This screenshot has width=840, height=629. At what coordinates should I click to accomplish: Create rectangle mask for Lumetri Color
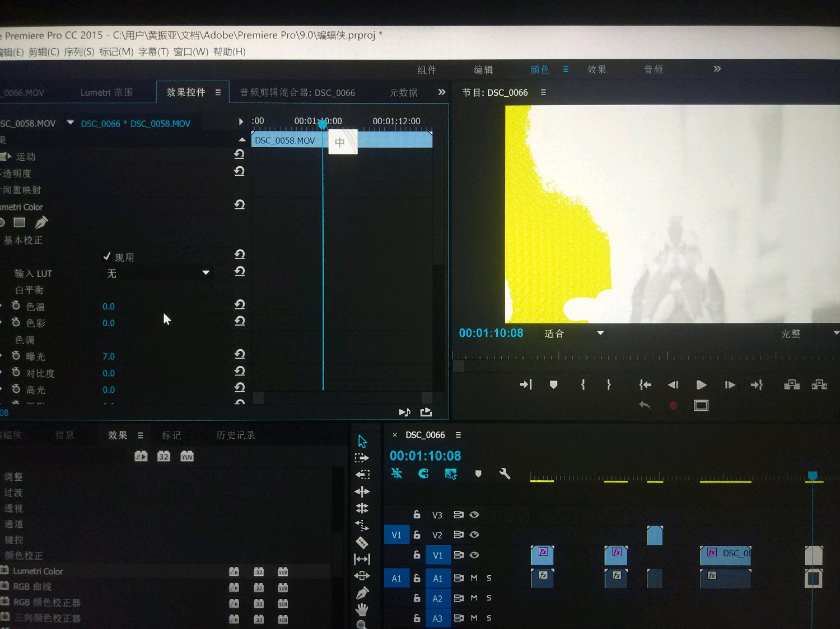point(20,223)
